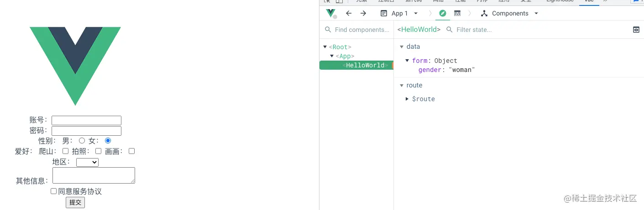Select the 女 radio button
Viewport: 644px width, 210px height.
click(108, 141)
